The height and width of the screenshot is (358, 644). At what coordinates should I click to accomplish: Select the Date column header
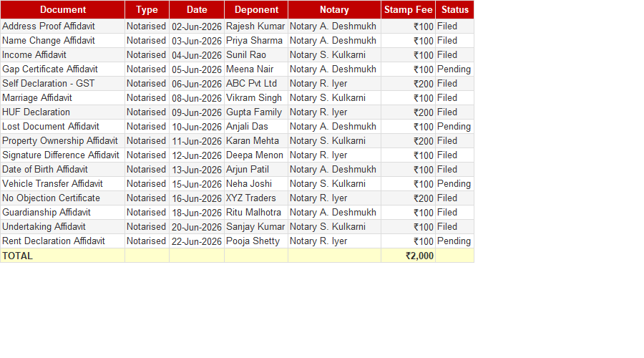tap(197, 10)
